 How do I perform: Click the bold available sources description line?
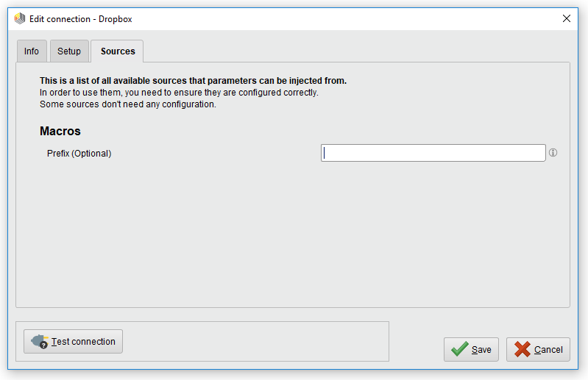tap(193, 81)
